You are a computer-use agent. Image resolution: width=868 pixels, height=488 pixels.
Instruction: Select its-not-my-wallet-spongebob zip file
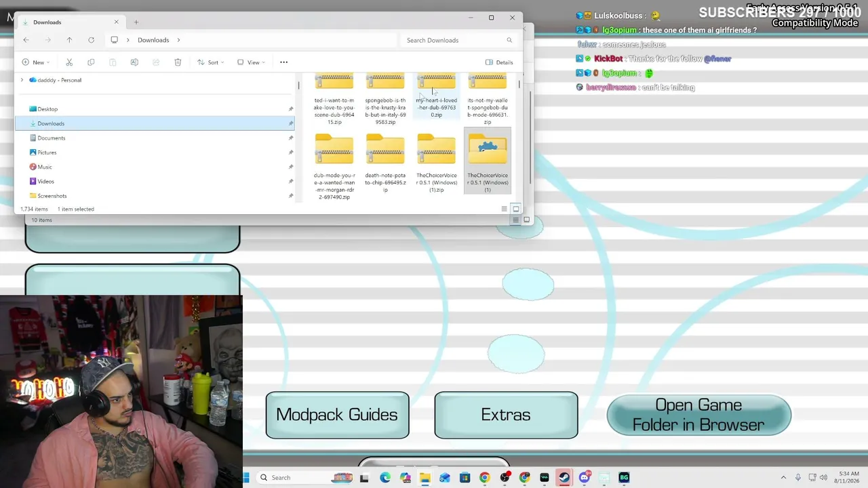(x=488, y=99)
